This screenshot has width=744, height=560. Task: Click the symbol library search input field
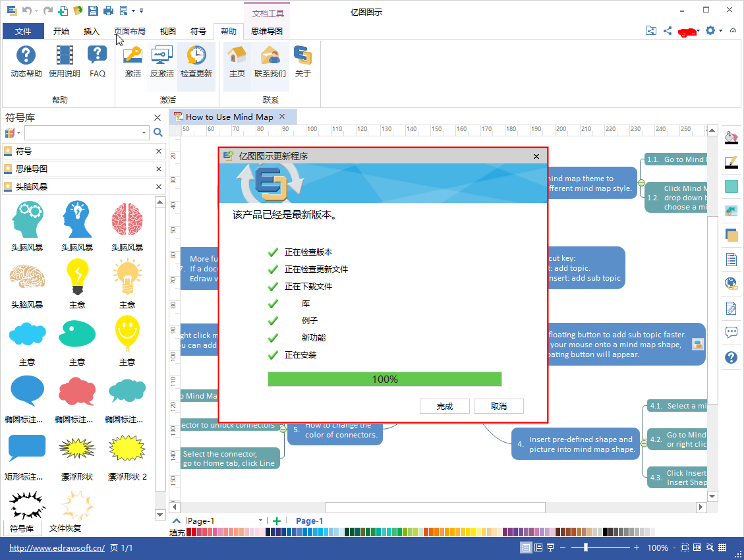click(82, 133)
